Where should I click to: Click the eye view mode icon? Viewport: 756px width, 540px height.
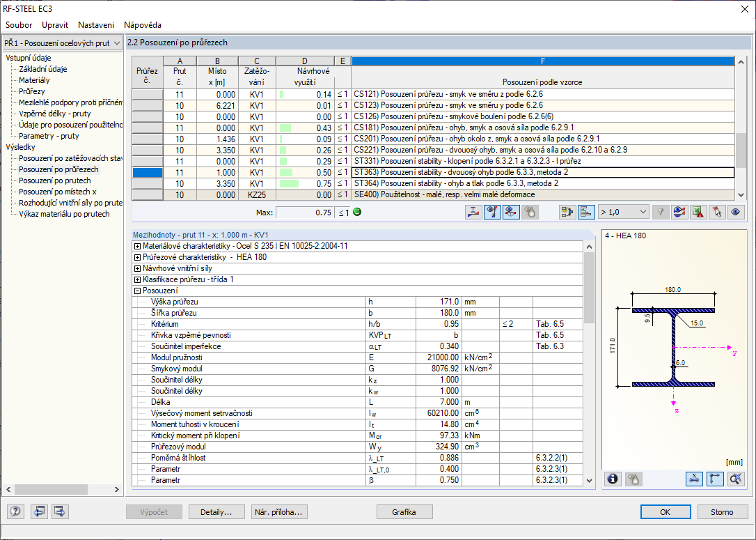[x=734, y=212]
